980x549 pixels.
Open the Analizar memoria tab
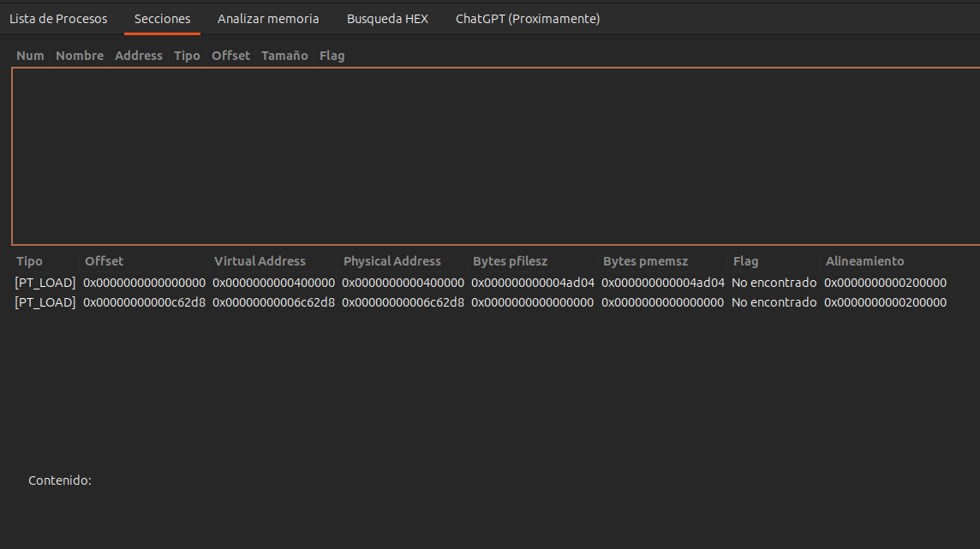(x=268, y=19)
